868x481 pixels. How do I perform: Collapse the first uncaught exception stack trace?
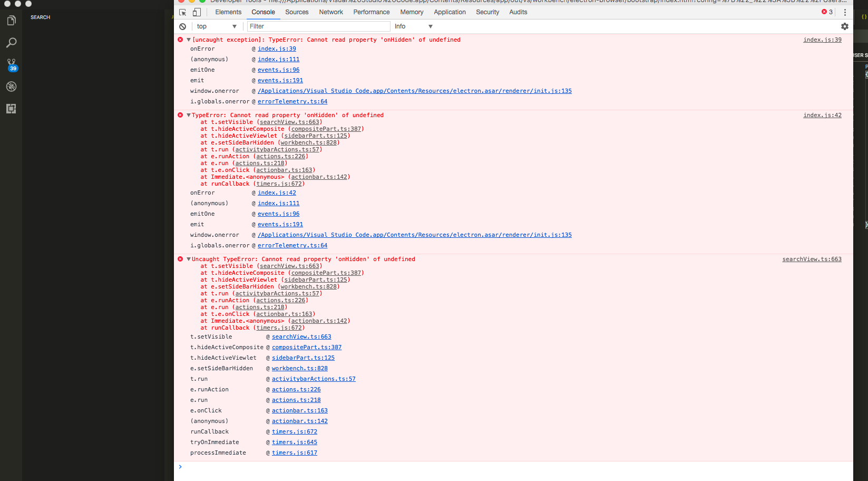[188, 40]
